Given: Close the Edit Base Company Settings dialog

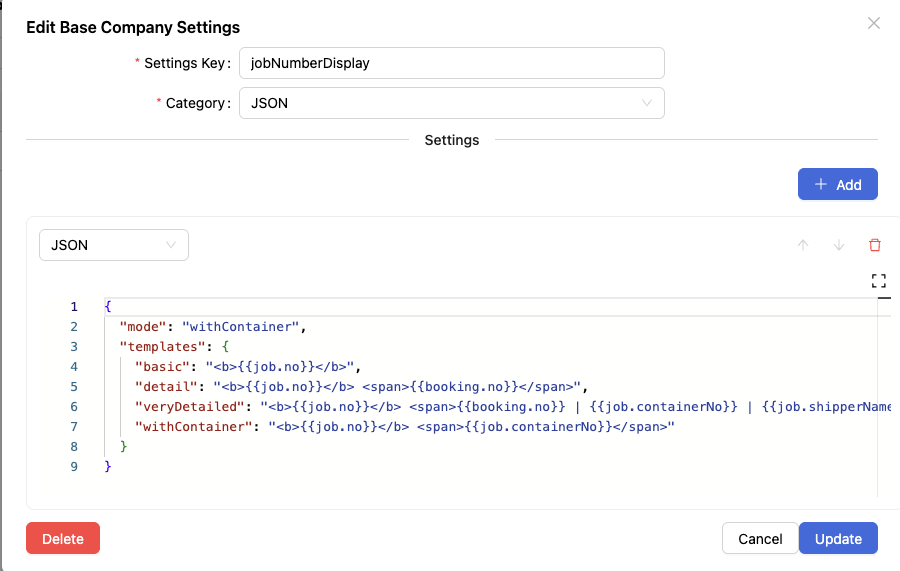Looking at the screenshot, I should click(874, 23).
